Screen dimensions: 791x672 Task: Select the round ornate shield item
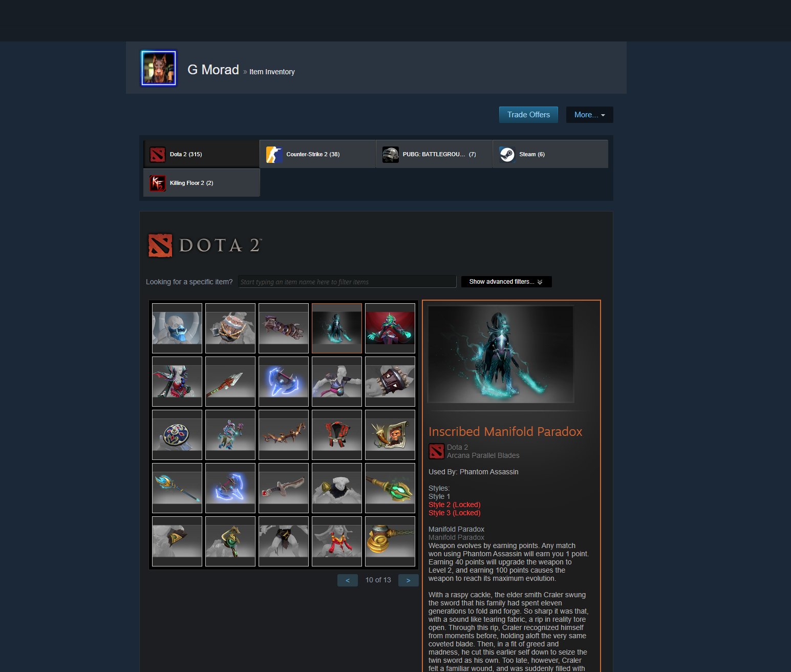[x=177, y=435]
